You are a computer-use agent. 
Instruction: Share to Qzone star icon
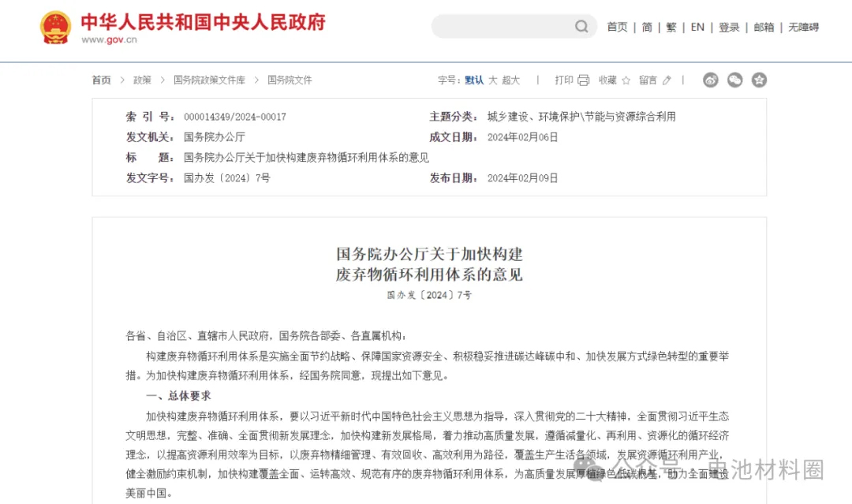pos(759,80)
